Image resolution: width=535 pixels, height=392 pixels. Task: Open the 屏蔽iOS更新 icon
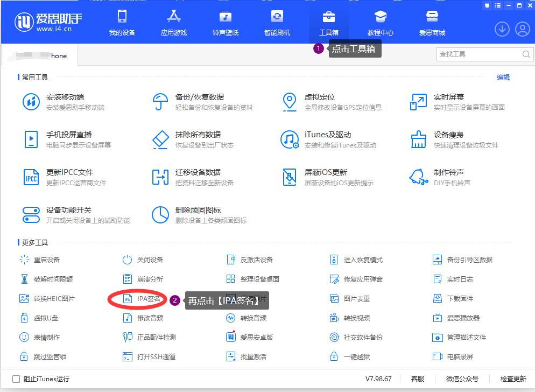tap(290, 177)
